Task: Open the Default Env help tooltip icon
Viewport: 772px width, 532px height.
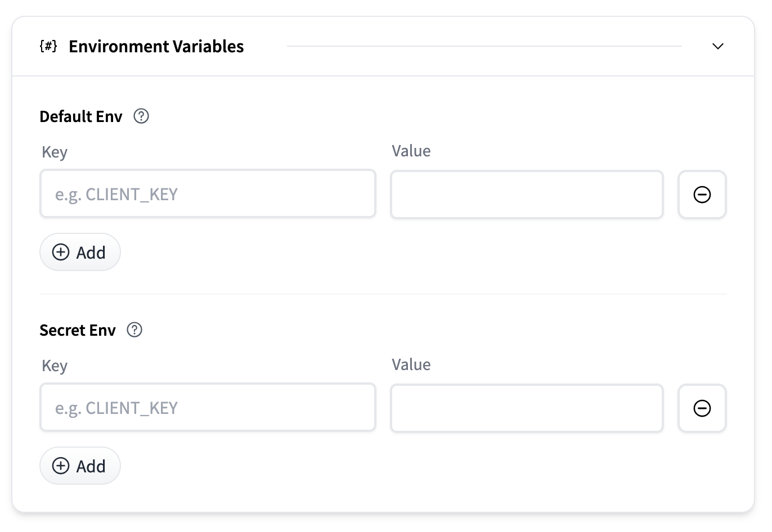Action: 141,116
